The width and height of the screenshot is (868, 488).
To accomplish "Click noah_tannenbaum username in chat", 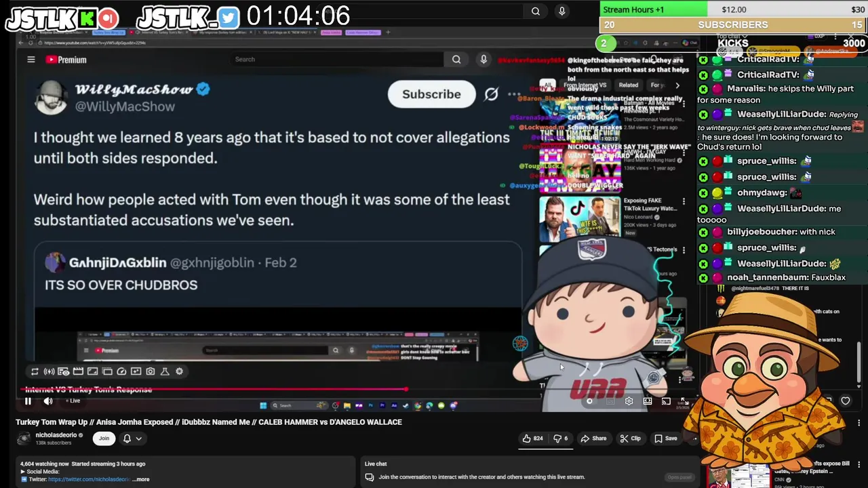I will (x=768, y=278).
